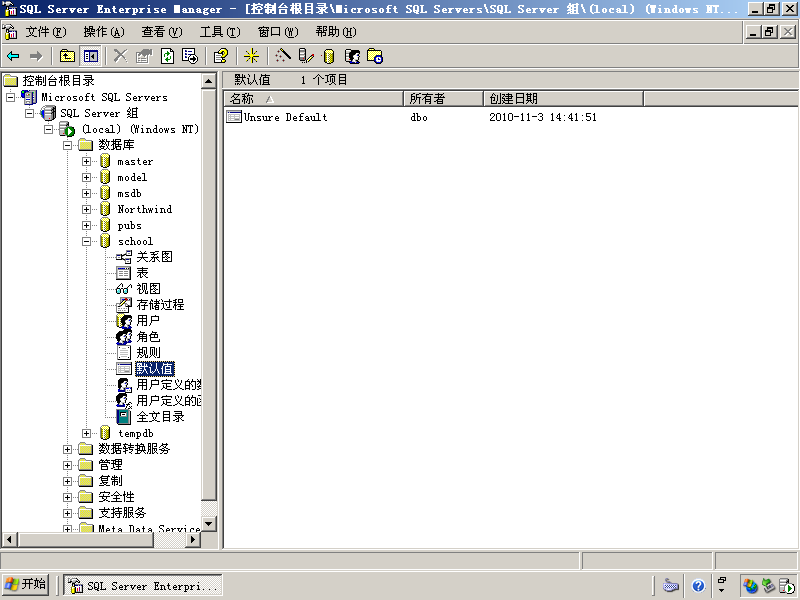Open the 窗口(W) menu
This screenshot has height=600, width=800.
tap(278, 32)
